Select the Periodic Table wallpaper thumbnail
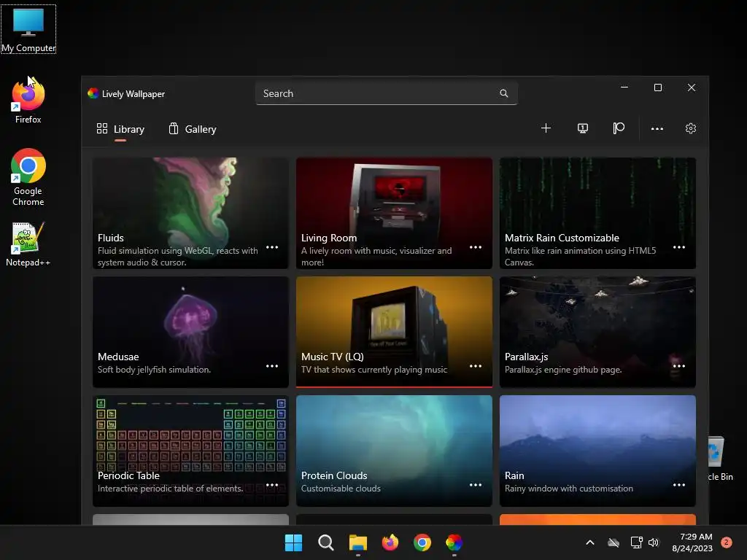The width and height of the screenshot is (747, 560). coord(190,451)
